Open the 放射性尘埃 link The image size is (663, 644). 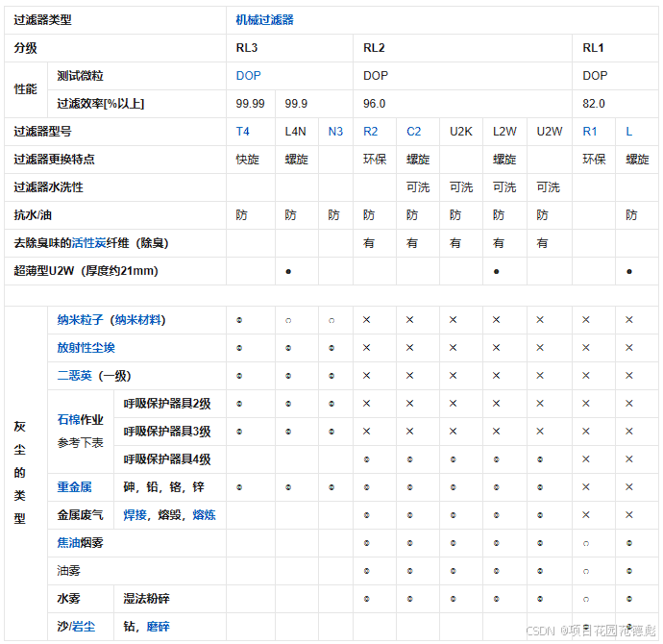86,348
